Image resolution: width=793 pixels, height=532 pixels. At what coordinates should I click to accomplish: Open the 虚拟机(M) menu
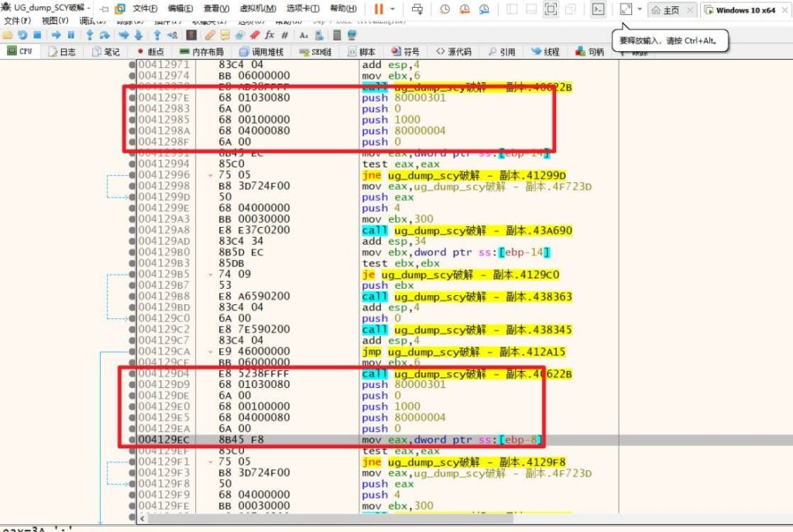tap(258, 9)
